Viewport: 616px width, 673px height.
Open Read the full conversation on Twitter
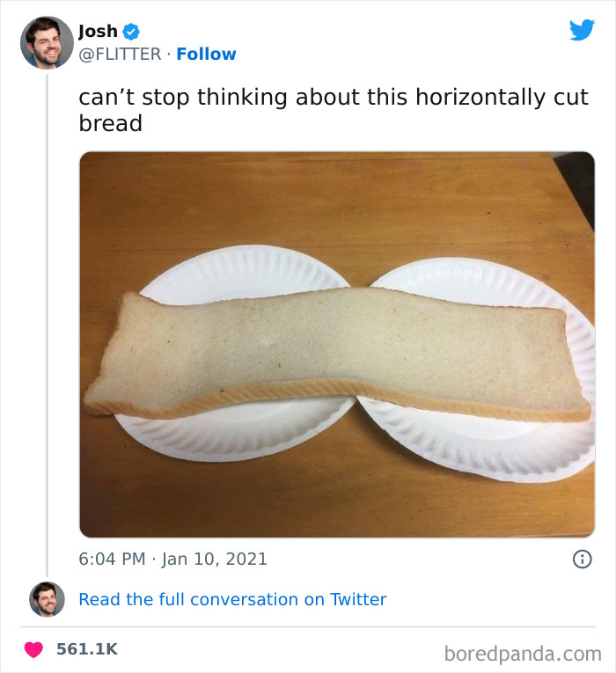pos(232,599)
